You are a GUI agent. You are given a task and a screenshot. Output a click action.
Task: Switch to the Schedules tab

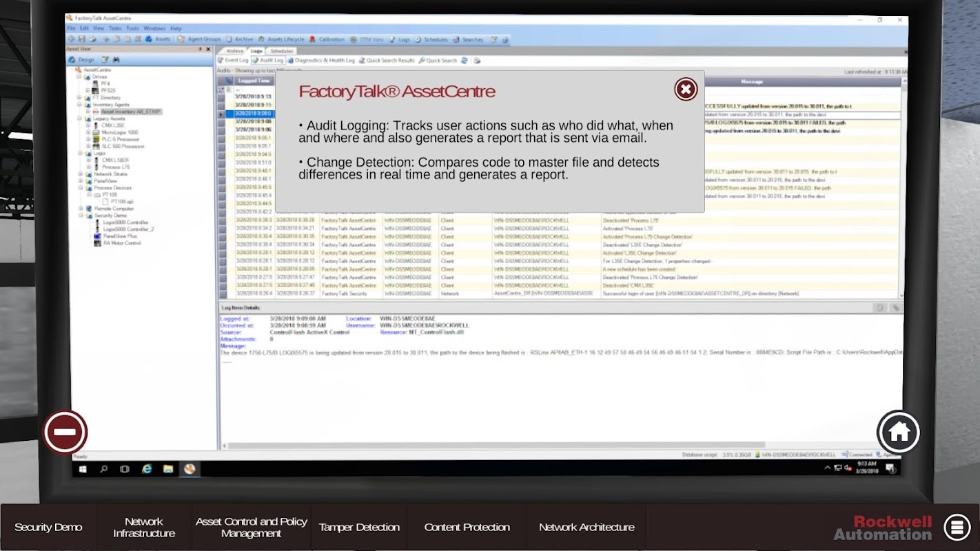click(281, 51)
